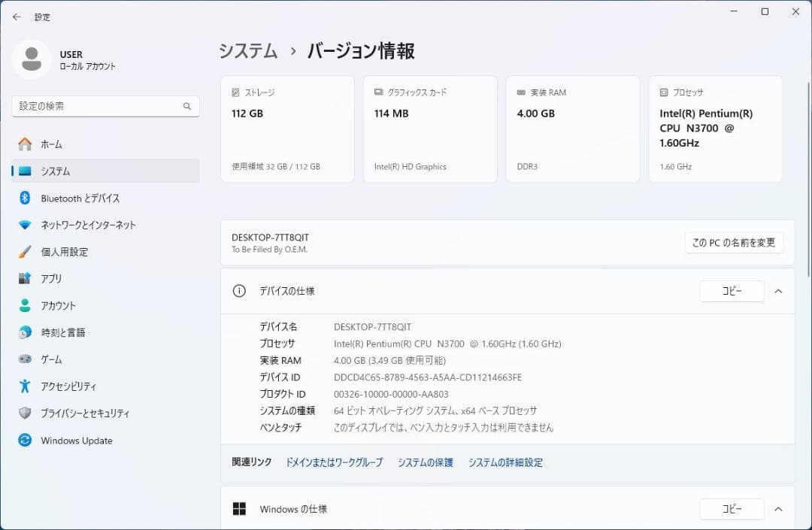Open ドメインまたはワークグループ link
The image size is (812, 530).
coord(334,462)
